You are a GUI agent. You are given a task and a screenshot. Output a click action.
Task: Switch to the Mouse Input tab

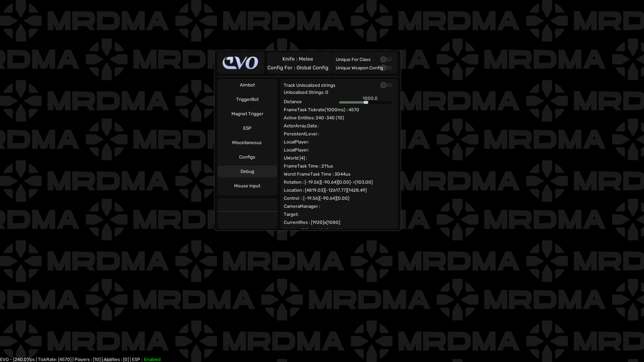pos(247,186)
